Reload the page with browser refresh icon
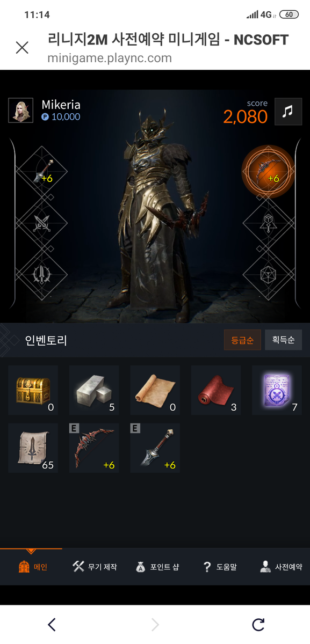This screenshot has height=644, width=310. click(x=258, y=624)
